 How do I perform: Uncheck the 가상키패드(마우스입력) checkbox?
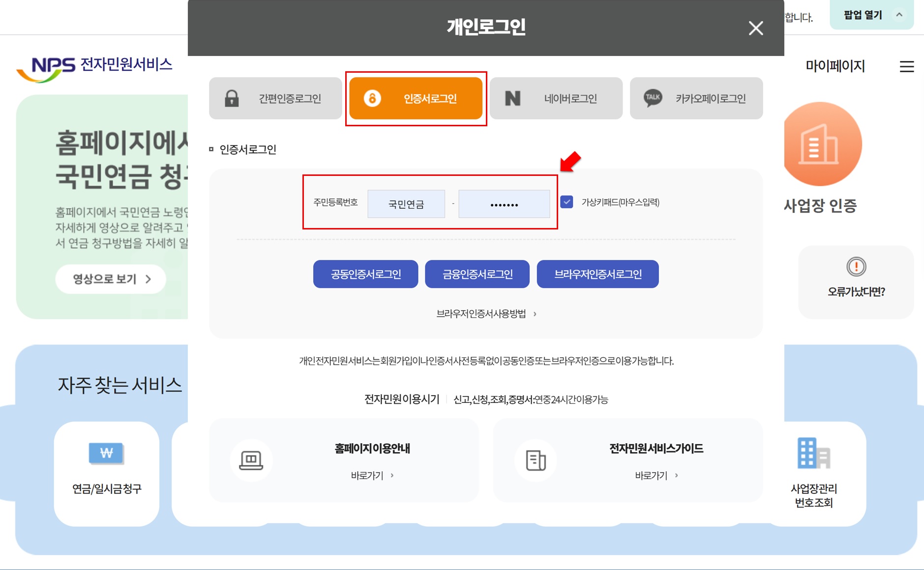pyautogui.click(x=567, y=202)
